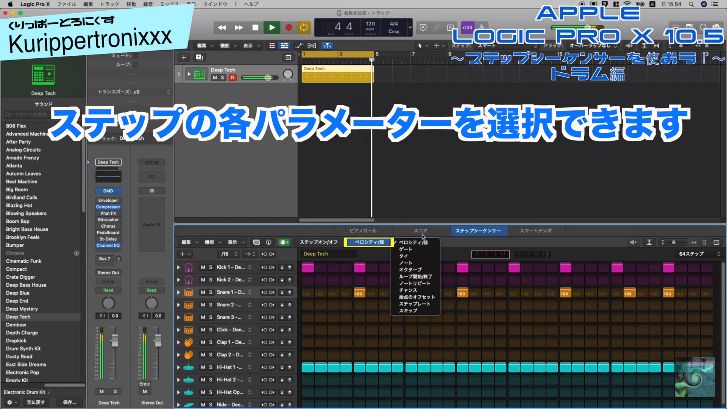Toggle the yellow cycle mode button
The height and width of the screenshot is (409, 727).
point(304,27)
